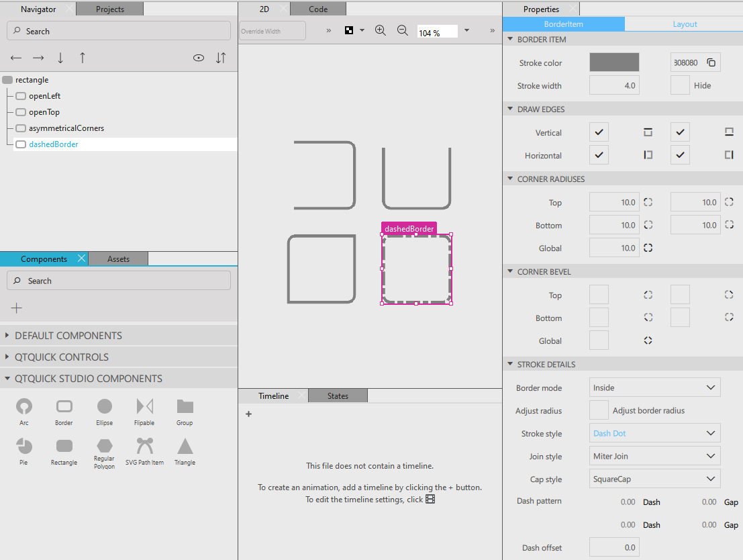Select the Triangle component icon
Screen dimensions: 743x560
click(185, 446)
